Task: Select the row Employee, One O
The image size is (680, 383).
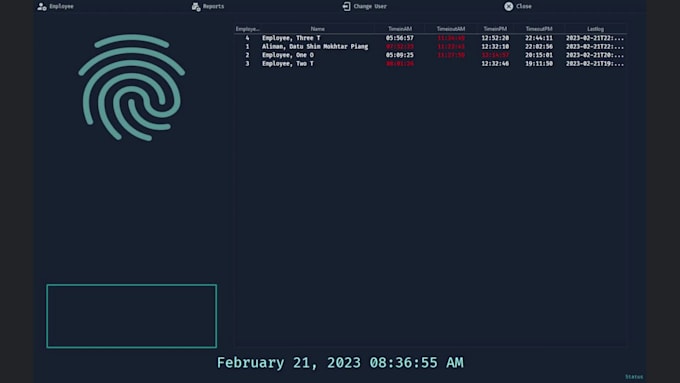Action: (x=430, y=55)
